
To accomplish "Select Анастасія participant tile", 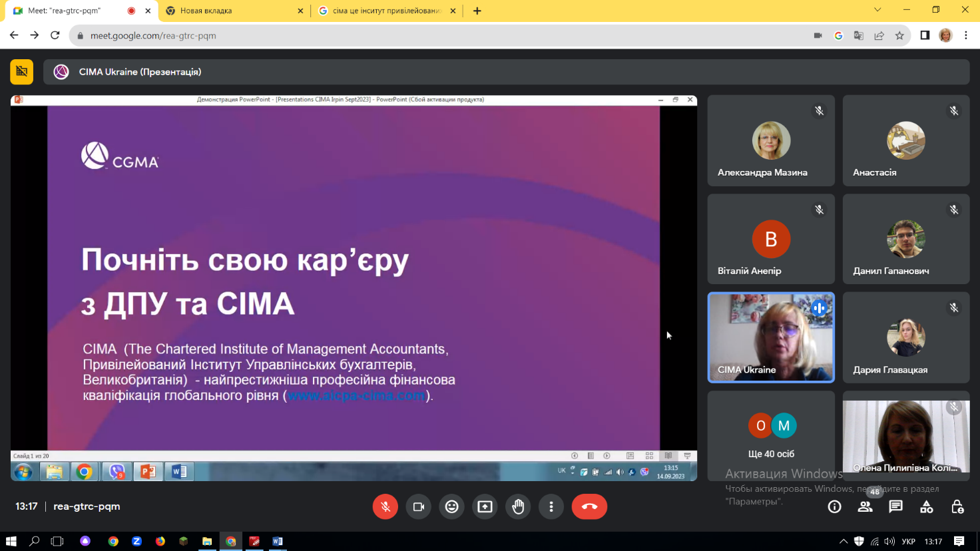I will click(906, 140).
